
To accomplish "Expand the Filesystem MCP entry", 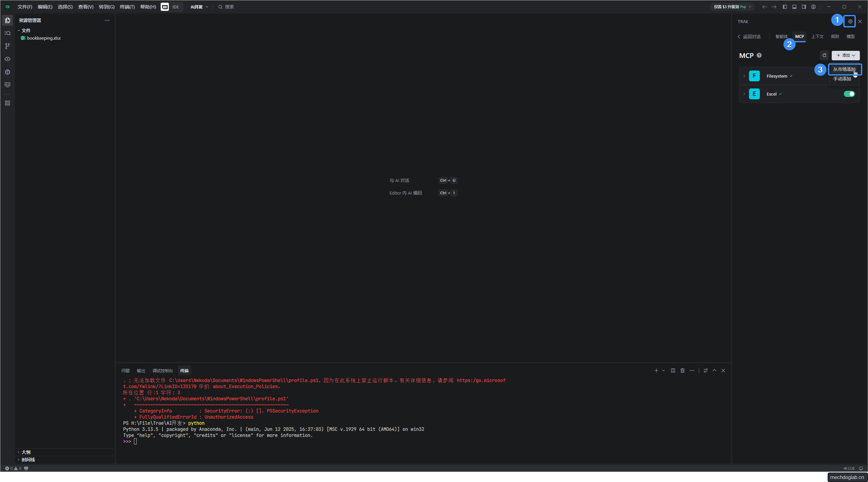I will coord(744,76).
